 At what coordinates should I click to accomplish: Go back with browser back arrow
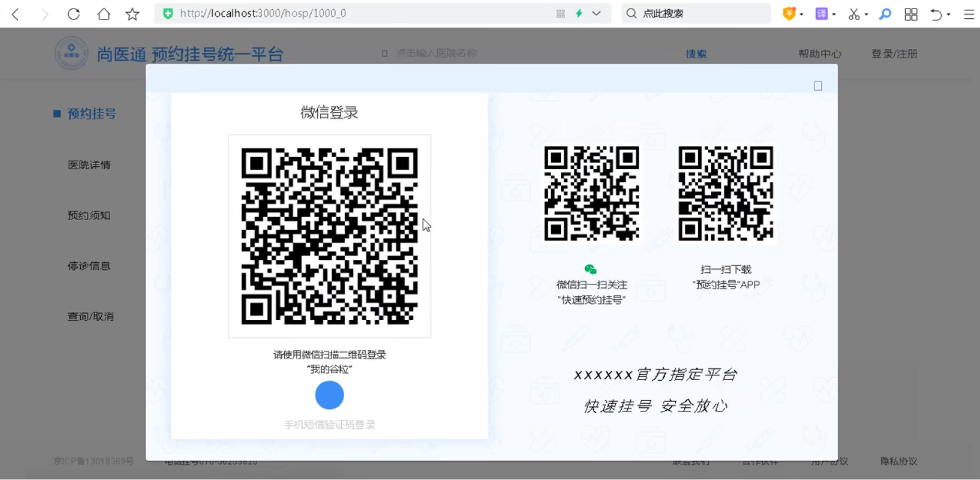[15, 14]
